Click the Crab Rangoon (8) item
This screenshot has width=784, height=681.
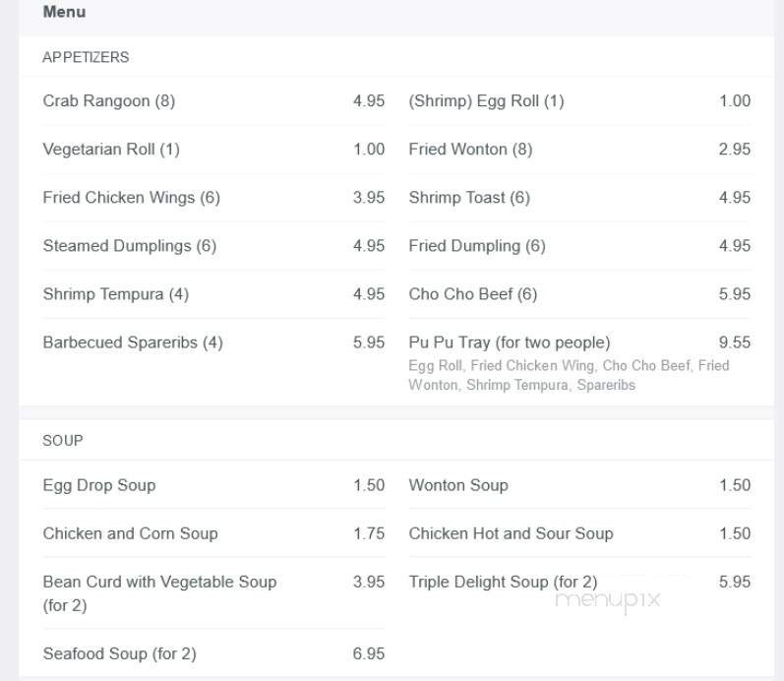[x=108, y=101]
